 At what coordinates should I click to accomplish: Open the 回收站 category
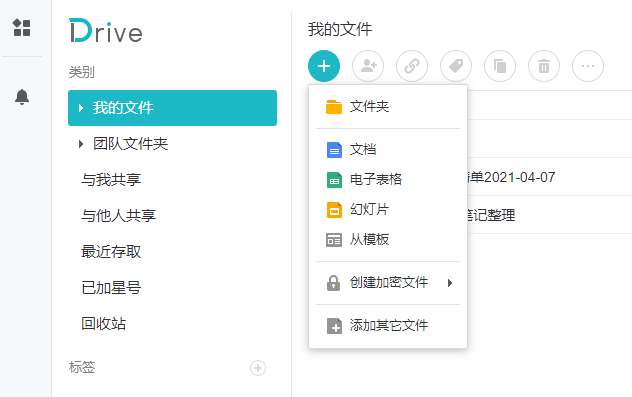click(104, 324)
